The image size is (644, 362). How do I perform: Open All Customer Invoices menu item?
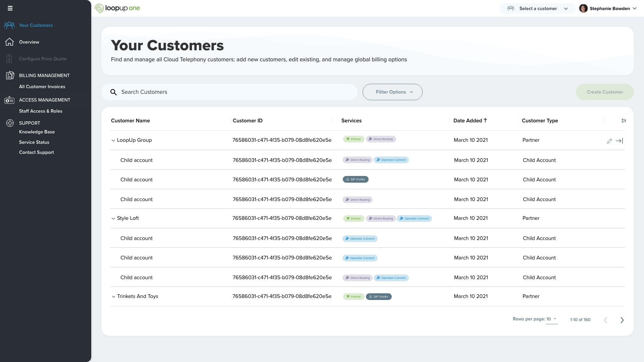[x=42, y=86]
